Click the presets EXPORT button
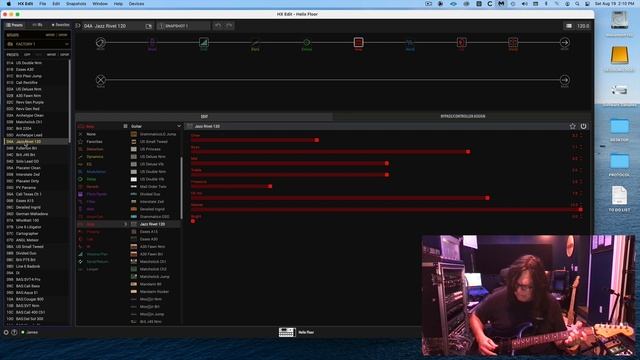 (x=64, y=54)
